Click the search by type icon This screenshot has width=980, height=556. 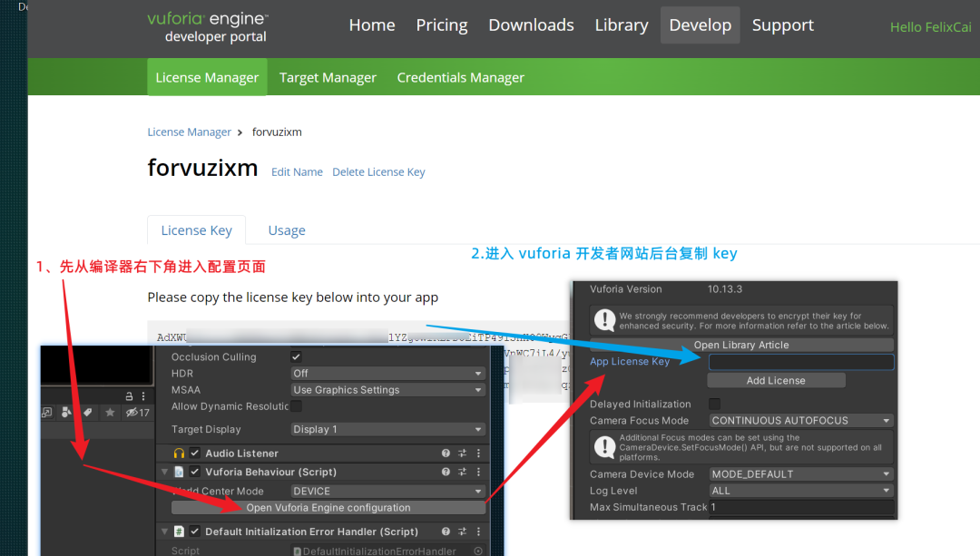(66, 413)
